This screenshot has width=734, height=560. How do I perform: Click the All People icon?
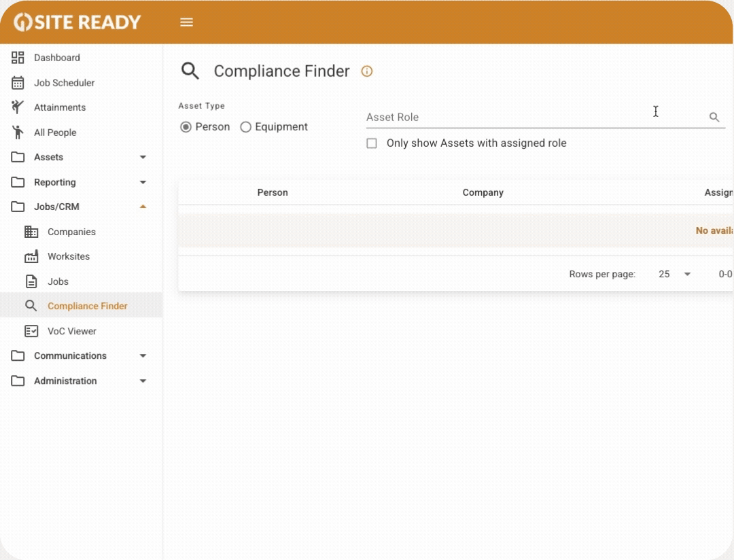18,132
